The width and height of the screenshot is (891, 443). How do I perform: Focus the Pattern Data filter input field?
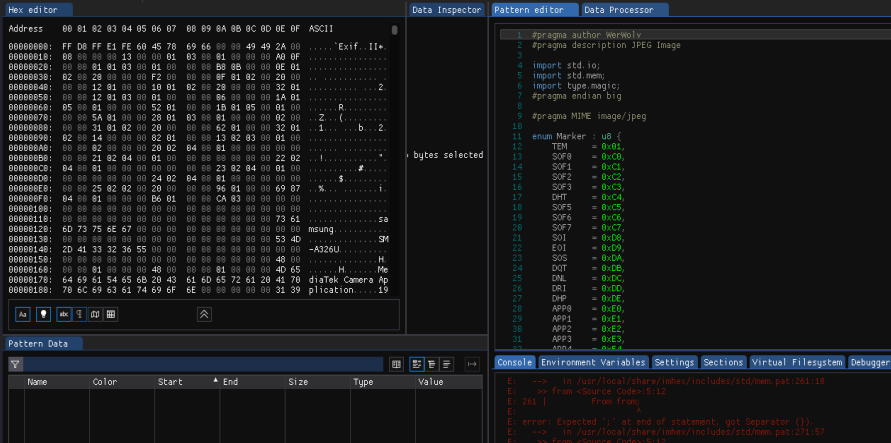point(203,365)
